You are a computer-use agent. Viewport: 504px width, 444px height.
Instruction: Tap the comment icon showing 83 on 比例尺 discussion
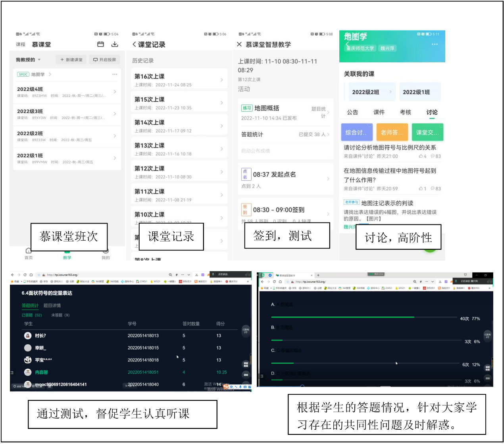(x=433, y=156)
